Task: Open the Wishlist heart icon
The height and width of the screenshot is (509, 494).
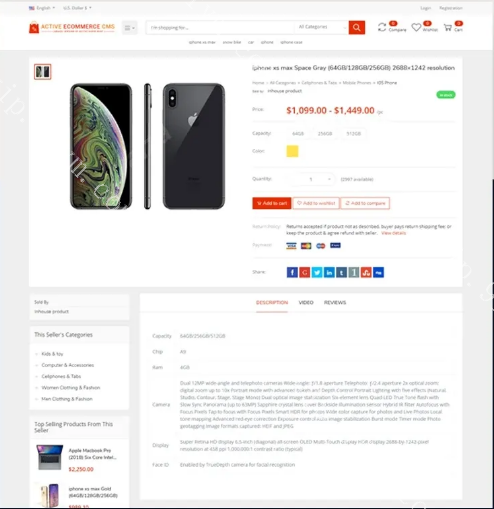Action: coord(416,27)
